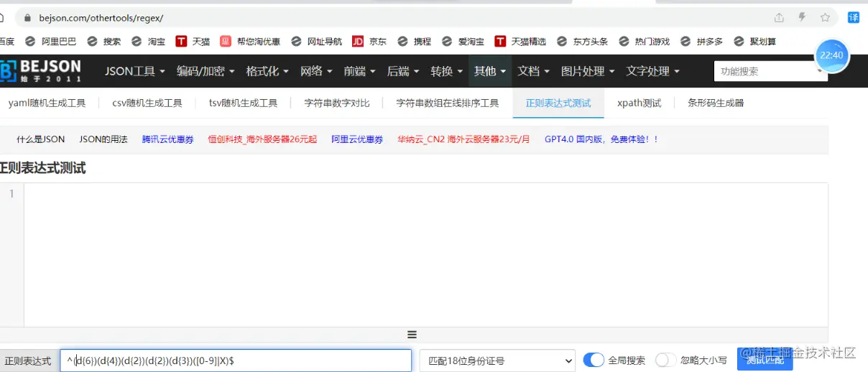The height and width of the screenshot is (372, 868).
Task: Click the 测试匹配 button
Action: coord(765,360)
